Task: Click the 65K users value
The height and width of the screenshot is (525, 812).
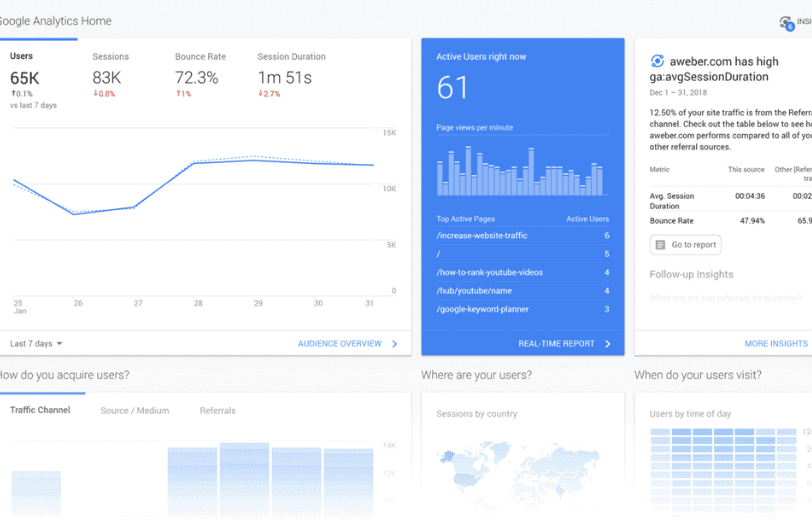Action: 24,78
